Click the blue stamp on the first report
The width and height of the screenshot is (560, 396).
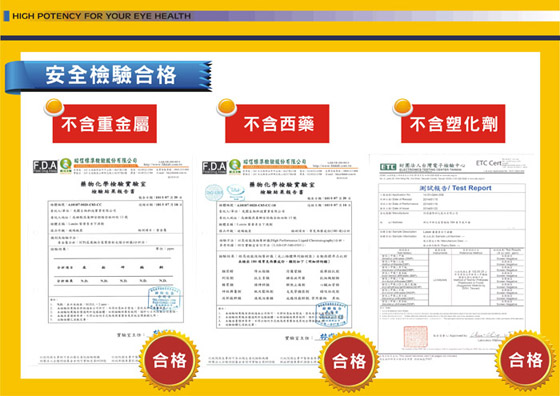coord(164,298)
